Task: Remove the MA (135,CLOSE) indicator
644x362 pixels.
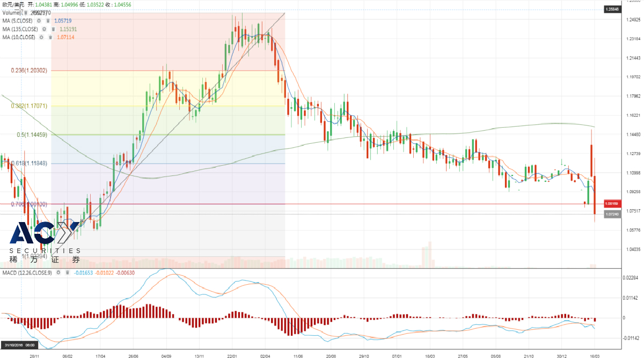Action: tap(52, 29)
